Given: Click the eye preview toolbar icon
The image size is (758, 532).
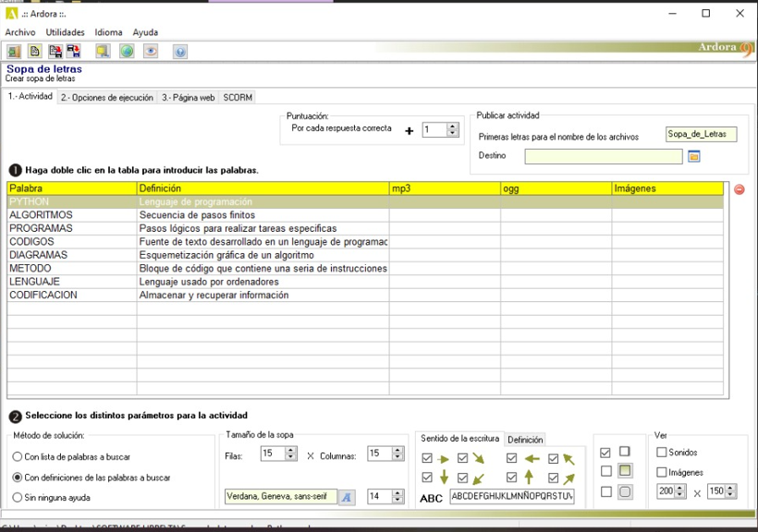Looking at the screenshot, I should click(151, 51).
